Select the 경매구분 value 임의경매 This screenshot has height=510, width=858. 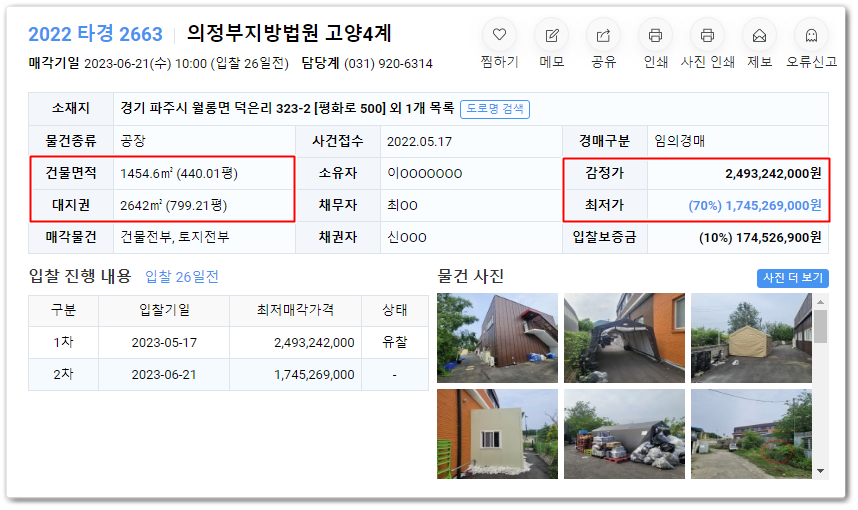[x=680, y=141]
